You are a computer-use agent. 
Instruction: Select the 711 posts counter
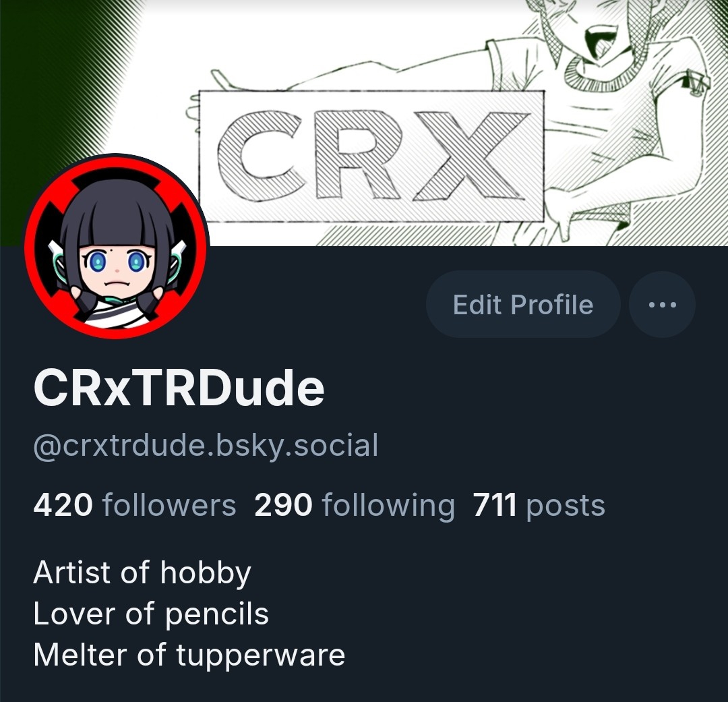tap(539, 505)
